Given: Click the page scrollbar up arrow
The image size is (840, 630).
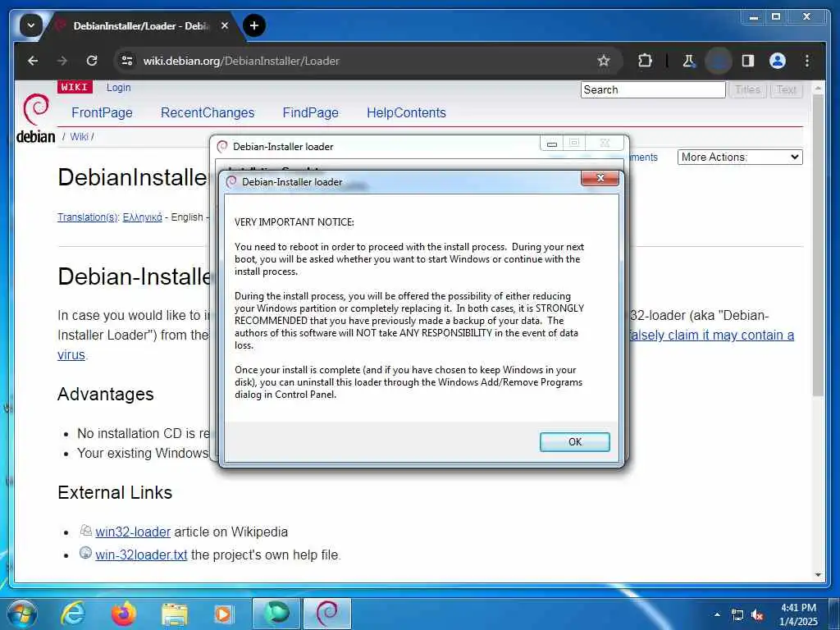Looking at the screenshot, I should click(818, 88).
